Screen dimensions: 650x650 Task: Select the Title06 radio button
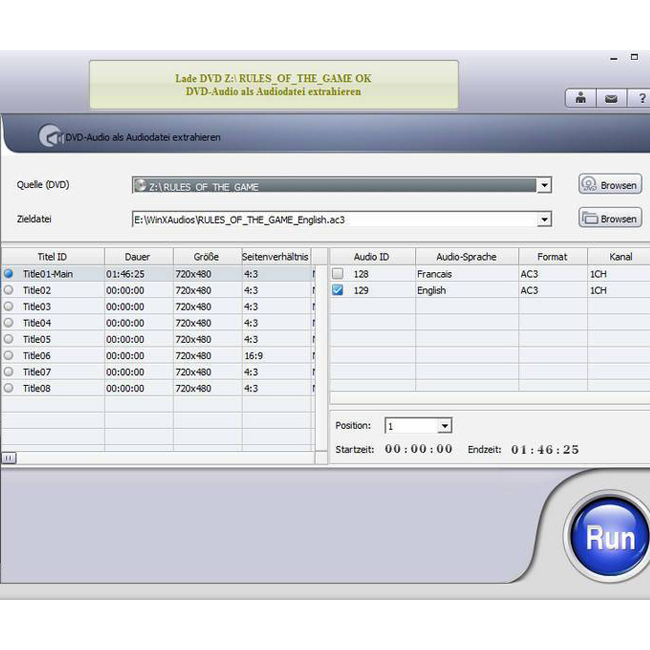pyautogui.click(x=9, y=355)
